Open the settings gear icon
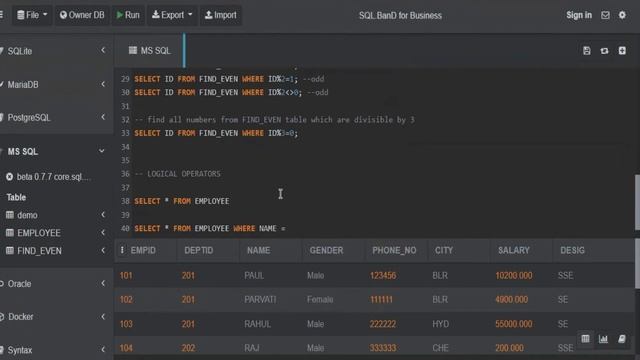Image resolution: width=640 pixels, height=360 pixels. [622, 15]
